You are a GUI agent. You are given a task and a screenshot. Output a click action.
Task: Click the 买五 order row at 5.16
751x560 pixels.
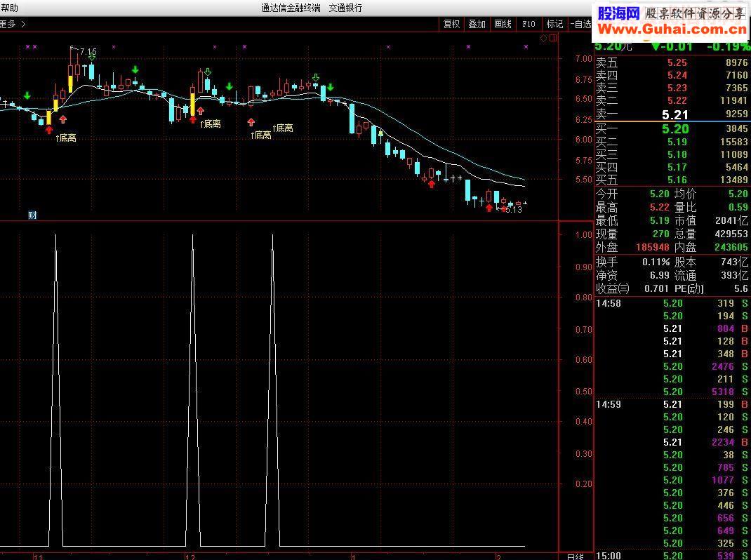tap(672, 180)
